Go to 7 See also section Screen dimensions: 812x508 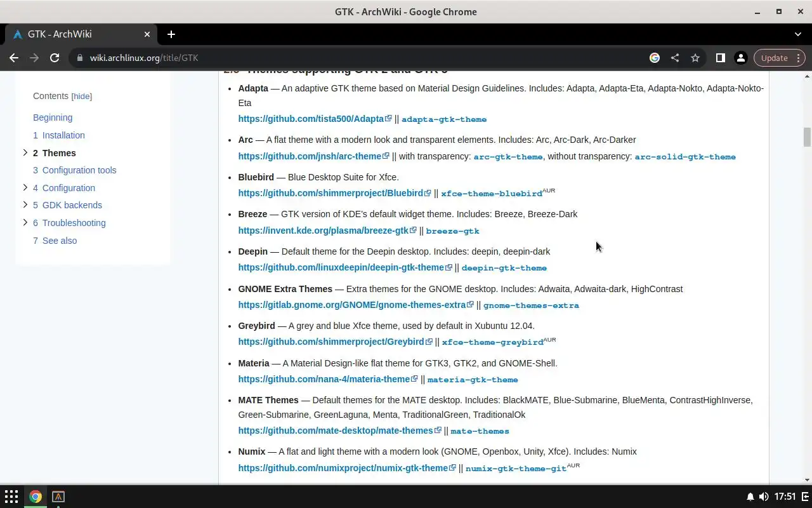55,241
